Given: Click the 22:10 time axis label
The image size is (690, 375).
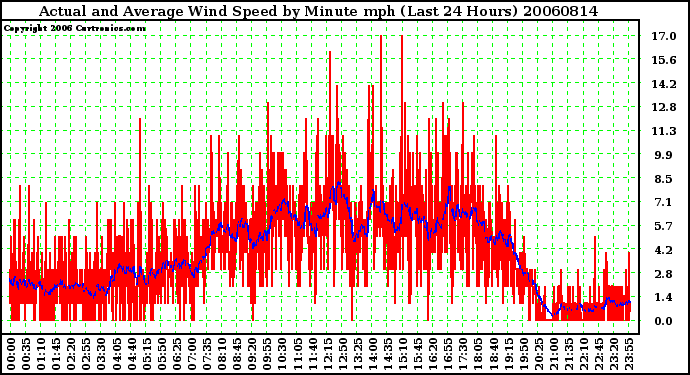Looking at the screenshot, I should [583, 354].
